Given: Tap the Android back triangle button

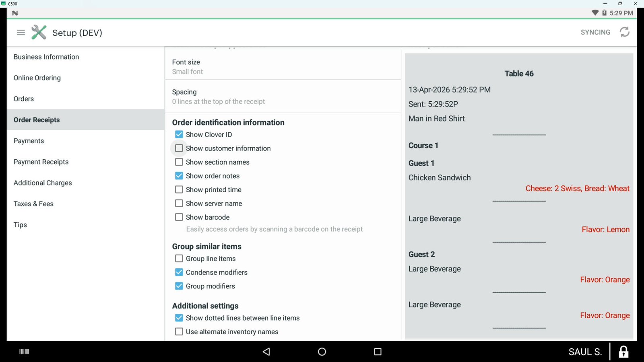Looking at the screenshot, I should tap(266, 352).
